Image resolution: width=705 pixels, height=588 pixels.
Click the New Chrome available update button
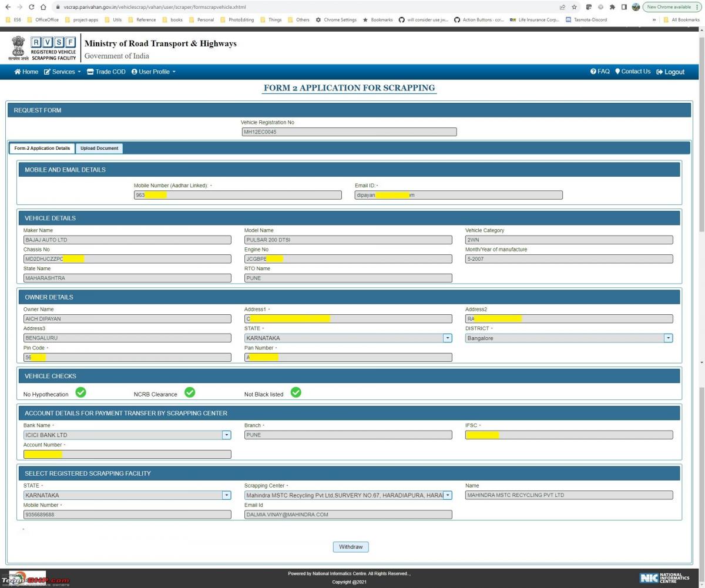click(x=672, y=7)
